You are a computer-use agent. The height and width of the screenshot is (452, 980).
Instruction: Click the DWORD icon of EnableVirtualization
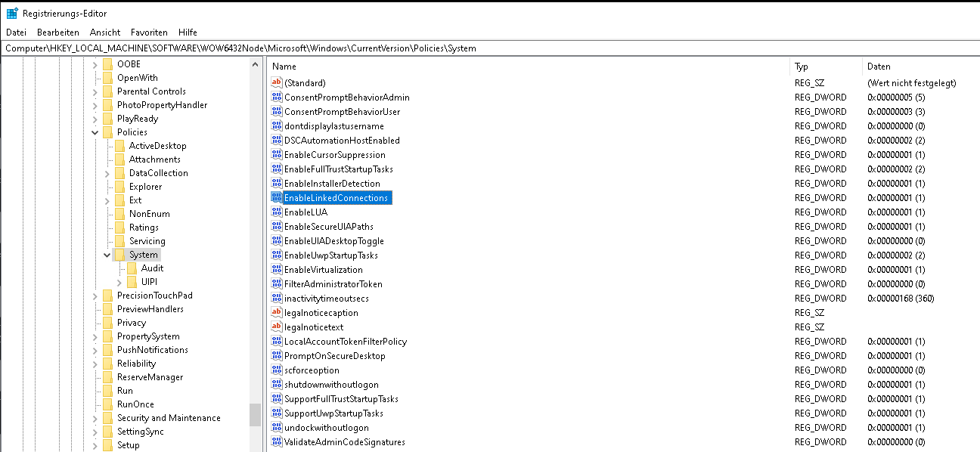[x=276, y=269]
